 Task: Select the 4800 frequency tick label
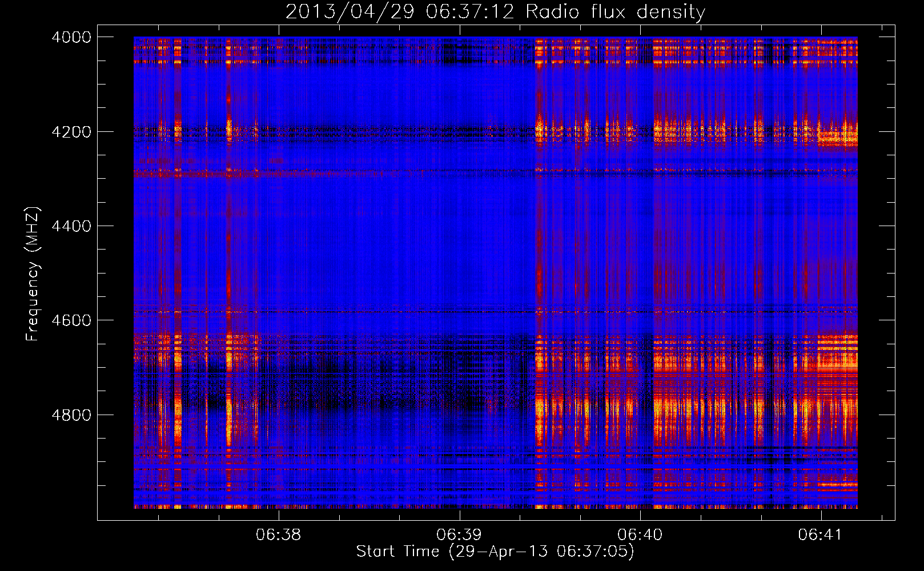(71, 415)
